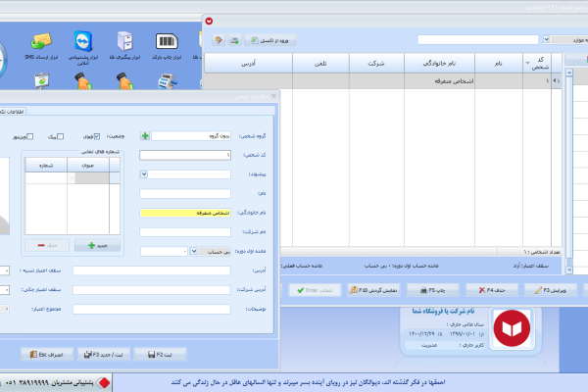Open the title dropdown in the contact numbers grid

tap(72, 178)
